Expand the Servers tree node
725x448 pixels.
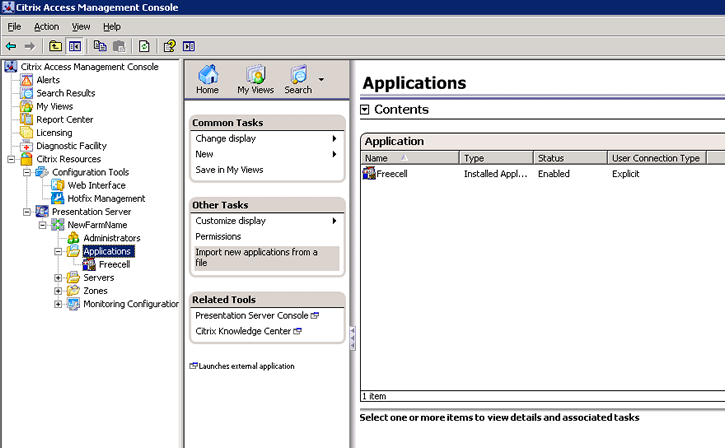[58, 278]
